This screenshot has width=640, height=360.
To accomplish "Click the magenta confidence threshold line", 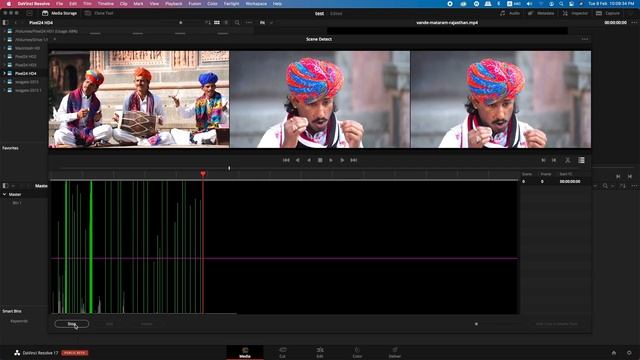I will pyautogui.click(x=284, y=258).
